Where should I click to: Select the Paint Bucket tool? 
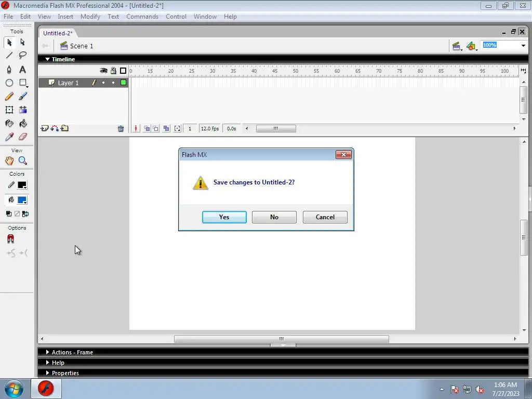tap(23, 124)
